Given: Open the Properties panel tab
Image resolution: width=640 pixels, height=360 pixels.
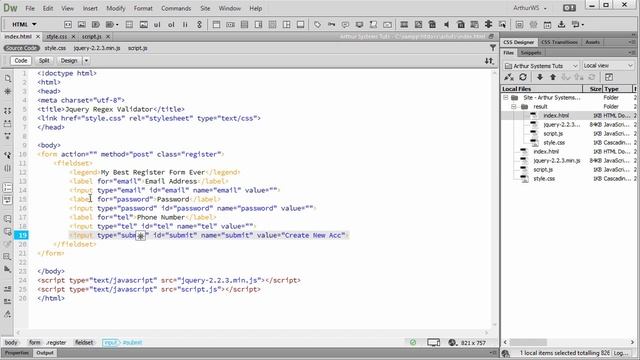Looking at the screenshot, I should click(x=17, y=353).
